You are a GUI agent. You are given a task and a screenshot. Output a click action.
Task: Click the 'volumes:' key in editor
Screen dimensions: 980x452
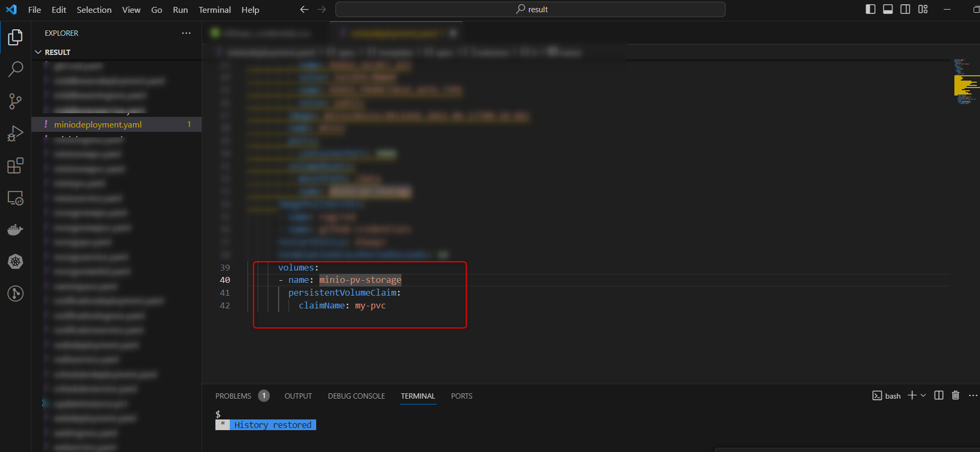tap(298, 267)
